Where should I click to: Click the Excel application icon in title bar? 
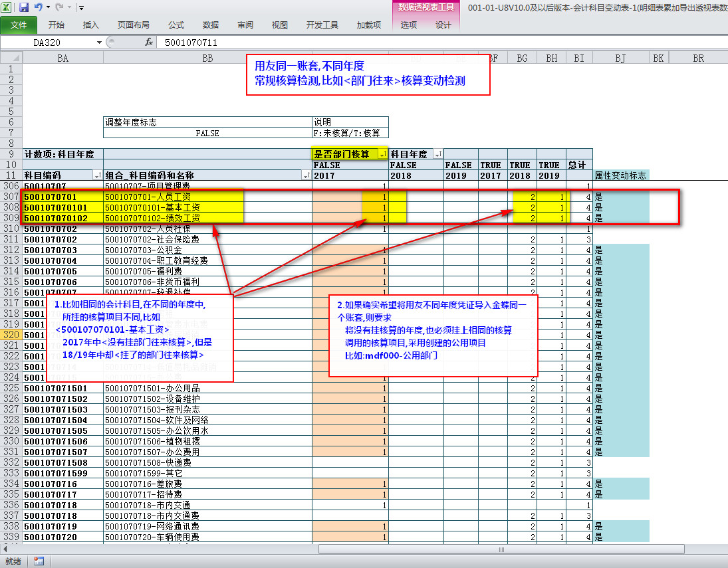pos(7,7)
